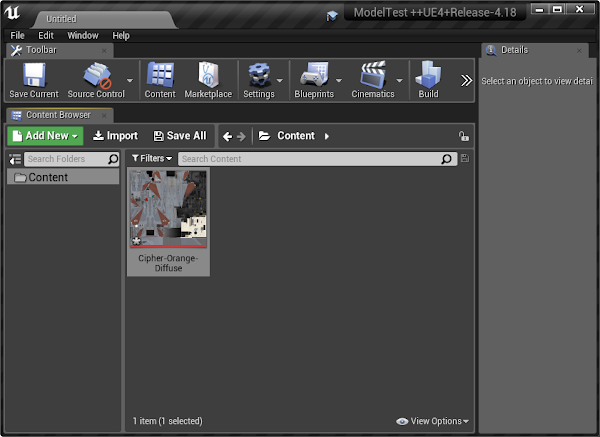Select the Toolbar panel tab

60,50
